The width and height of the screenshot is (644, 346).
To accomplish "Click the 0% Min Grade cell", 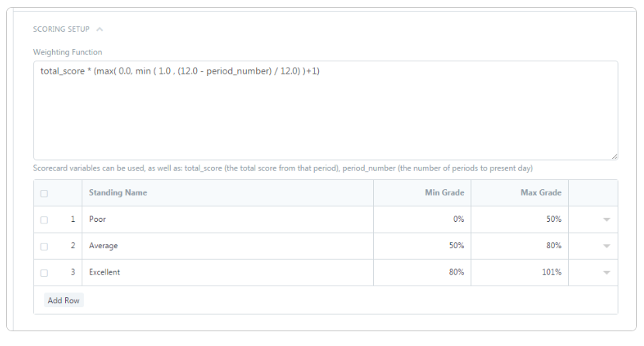I will pyautogui.click(x=422, y=220).
